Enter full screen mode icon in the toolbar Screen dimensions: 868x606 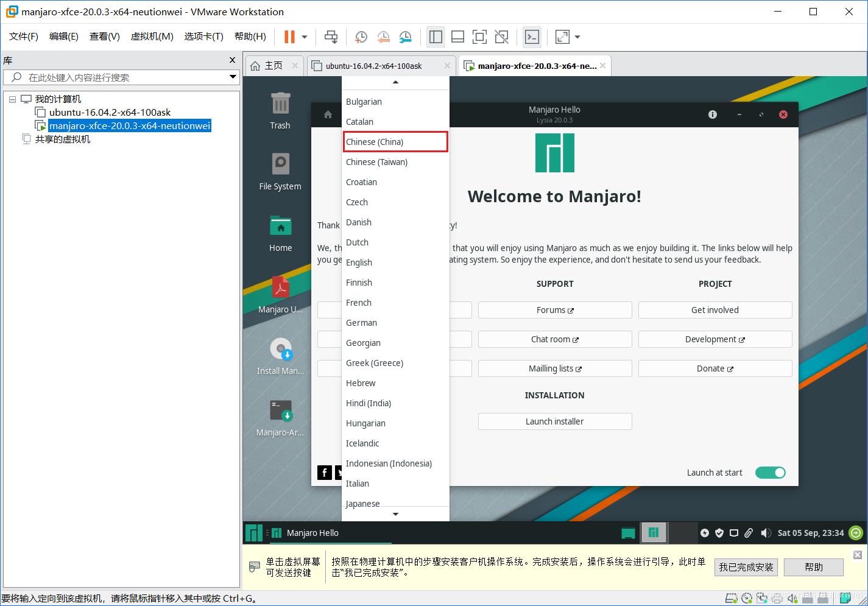coord(479,37)
